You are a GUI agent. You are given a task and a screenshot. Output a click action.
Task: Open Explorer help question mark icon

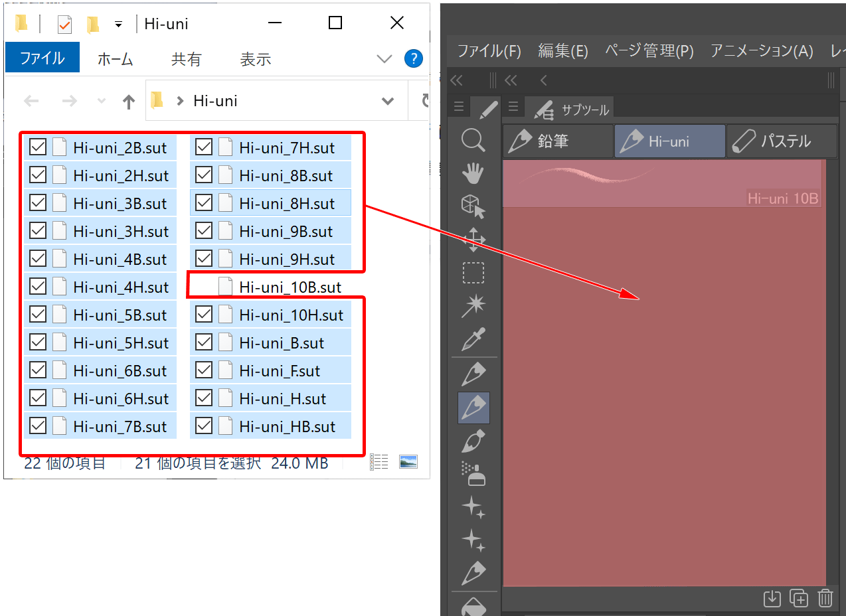pos(414,58)
